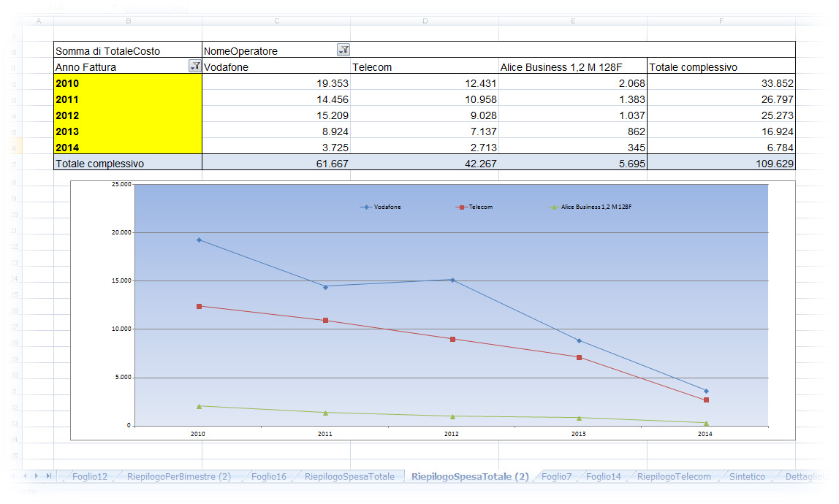The width and height of the screenshot is (839, 504).
Task: Select the yellow 2010 year cell
Action: pyautogui.click(x=128, y=83)
